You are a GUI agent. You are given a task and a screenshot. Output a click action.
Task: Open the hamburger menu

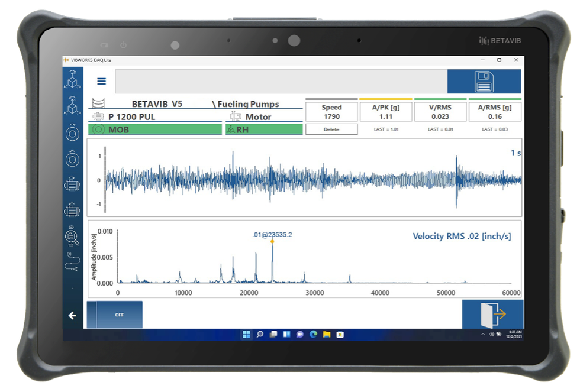[101, 81]
